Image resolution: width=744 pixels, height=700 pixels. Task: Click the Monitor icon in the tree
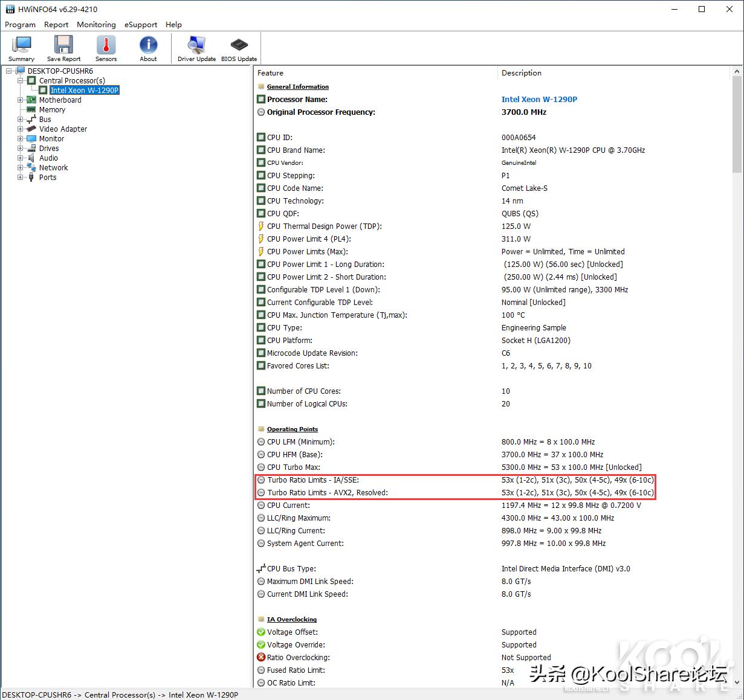point(31,139)
